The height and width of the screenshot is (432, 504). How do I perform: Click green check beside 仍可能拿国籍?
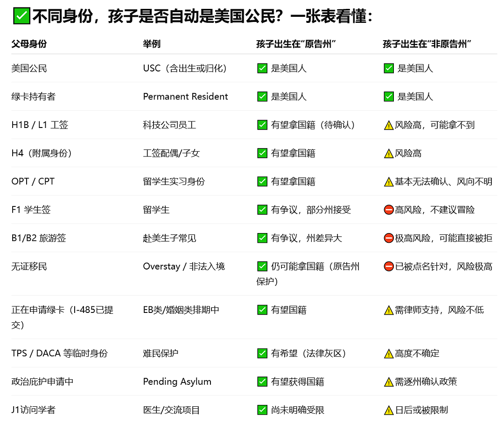262,266
